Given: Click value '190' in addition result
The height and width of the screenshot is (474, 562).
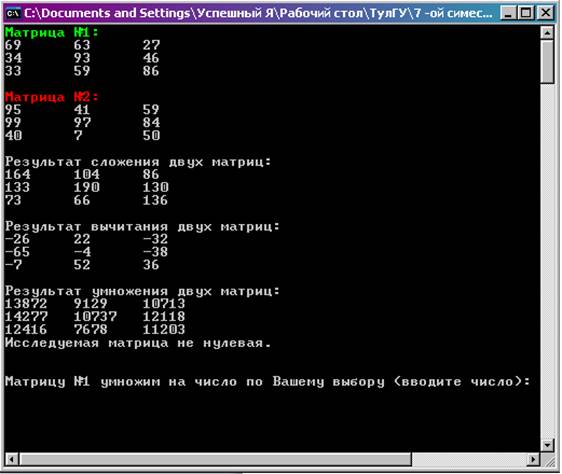Looking at the screenshot, I should (86, 188).
